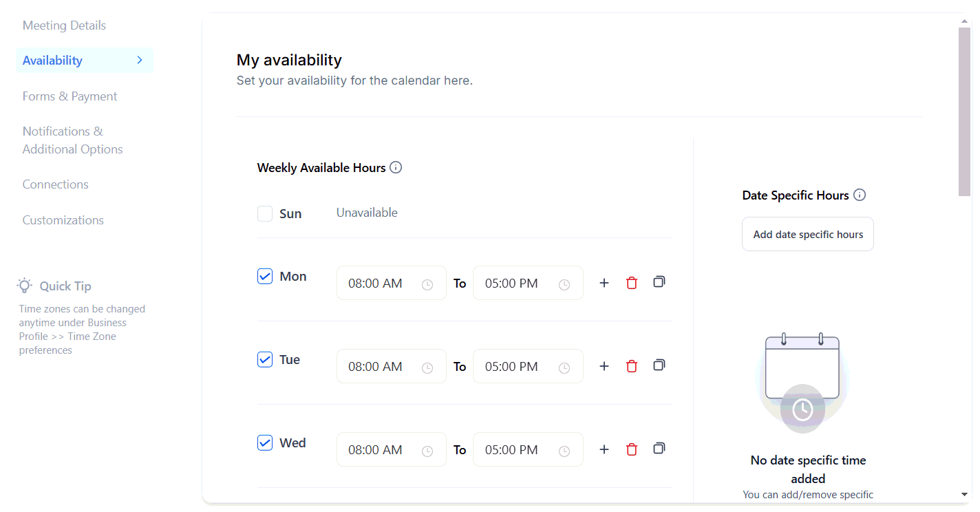The width and height of the screenshot is (980, 512).
Task: Open Tuesday's 05:00 PM end time picker
Action: tap(528, 366)
